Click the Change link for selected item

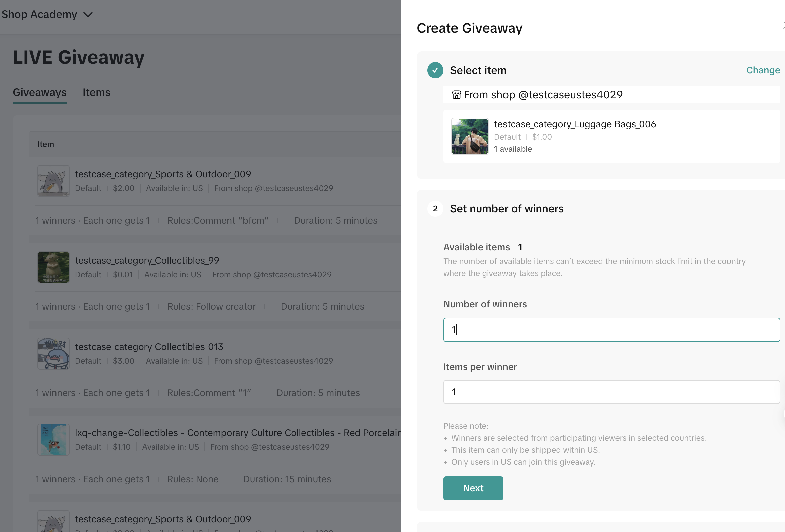(x=763, y=70)
